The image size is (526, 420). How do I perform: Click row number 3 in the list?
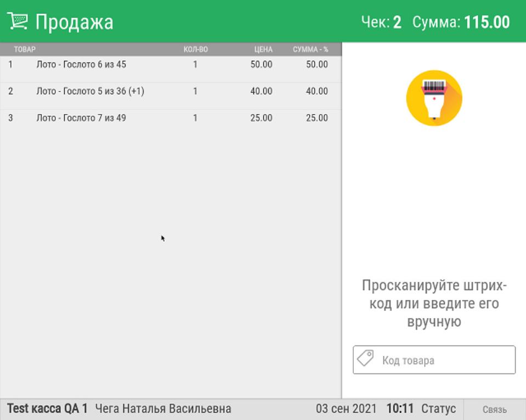10,118
